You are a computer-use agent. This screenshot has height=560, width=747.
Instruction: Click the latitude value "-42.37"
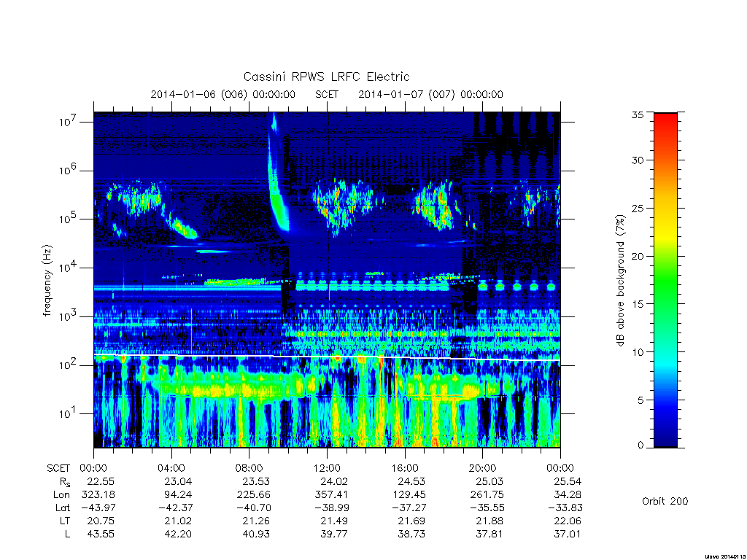tap(176, 508)
